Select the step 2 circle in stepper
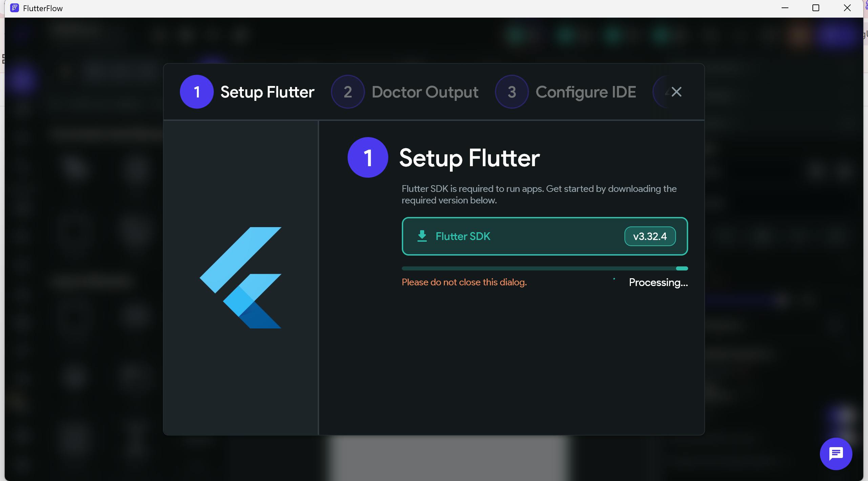The width and height of the screenshot is (868, 481). [348, 92]
